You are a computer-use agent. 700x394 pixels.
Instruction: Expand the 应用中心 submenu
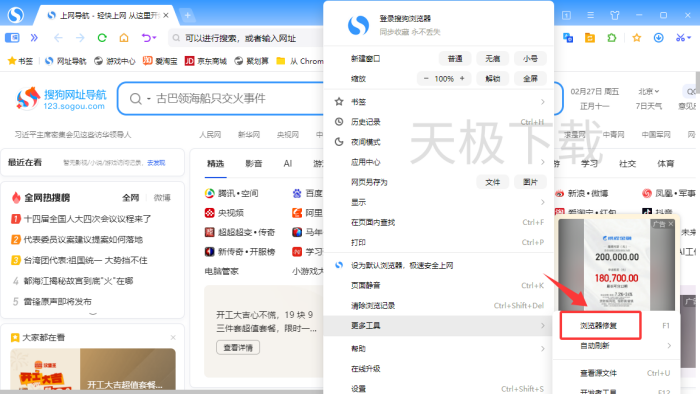coord(439,162)
